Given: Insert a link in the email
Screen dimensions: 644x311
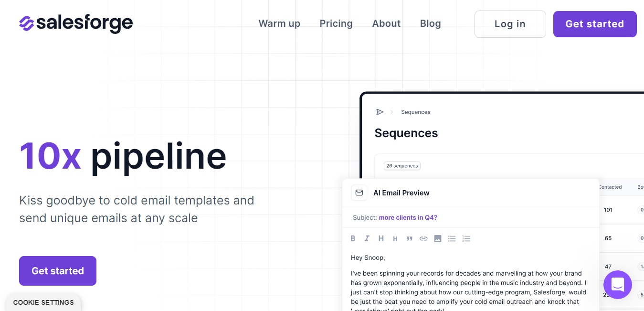Looking at the screenshot, I should (423, 238).
